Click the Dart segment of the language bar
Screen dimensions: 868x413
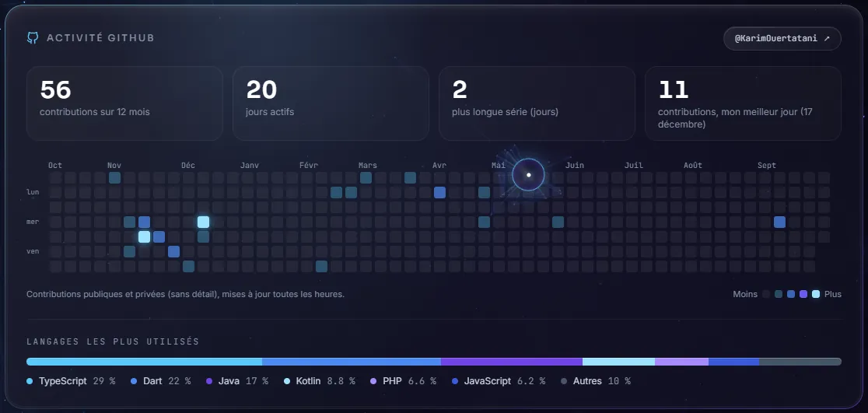[352, 362]
